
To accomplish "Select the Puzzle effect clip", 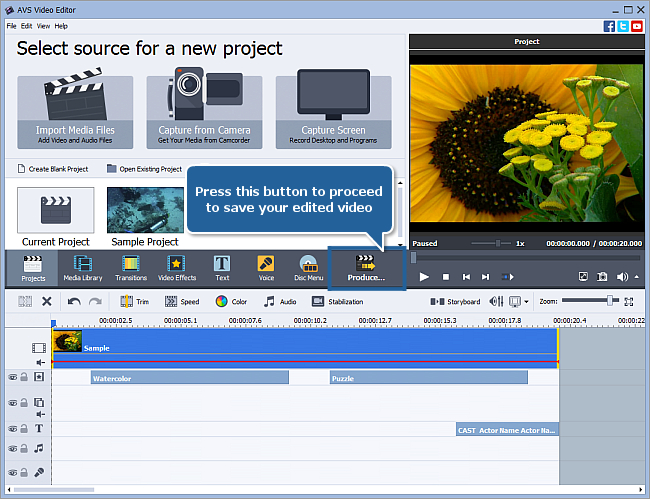I will [429, 378].
